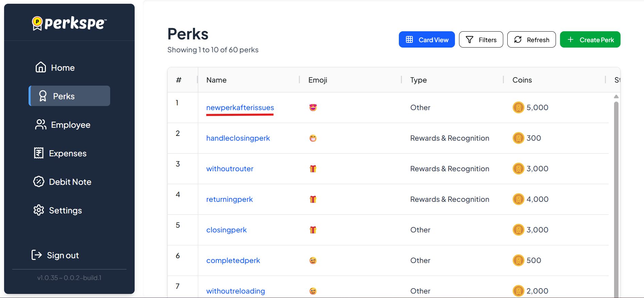Screen dimensions: 644x298
Task: Open the newperkafterissues perk link
Action: tap(240, 108)
